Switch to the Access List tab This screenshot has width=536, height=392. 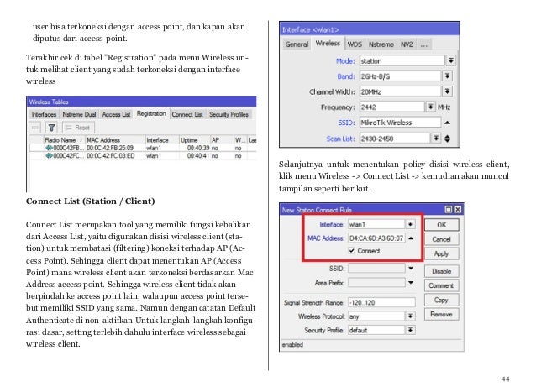116,114
